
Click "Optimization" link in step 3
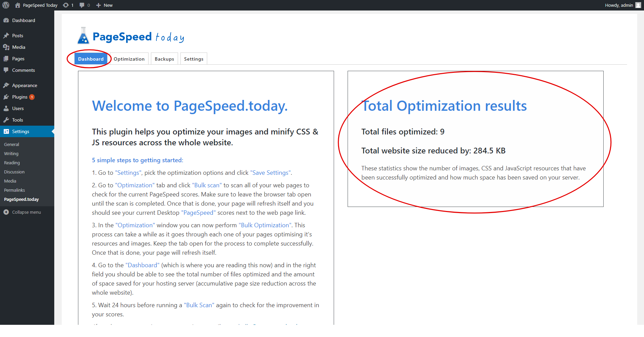(135, 225)
